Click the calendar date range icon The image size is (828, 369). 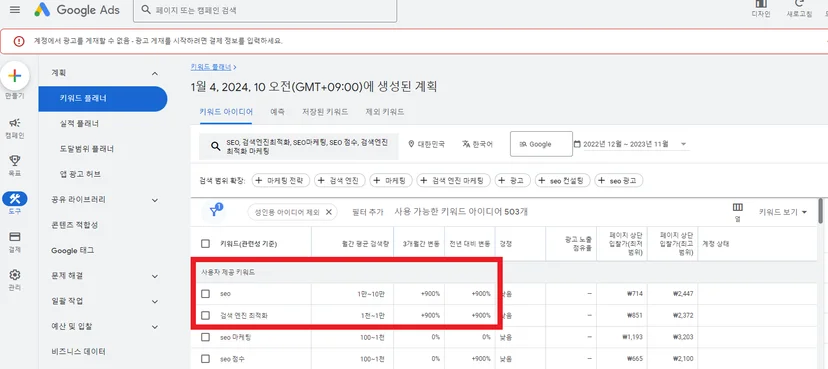tap(577, 144)
